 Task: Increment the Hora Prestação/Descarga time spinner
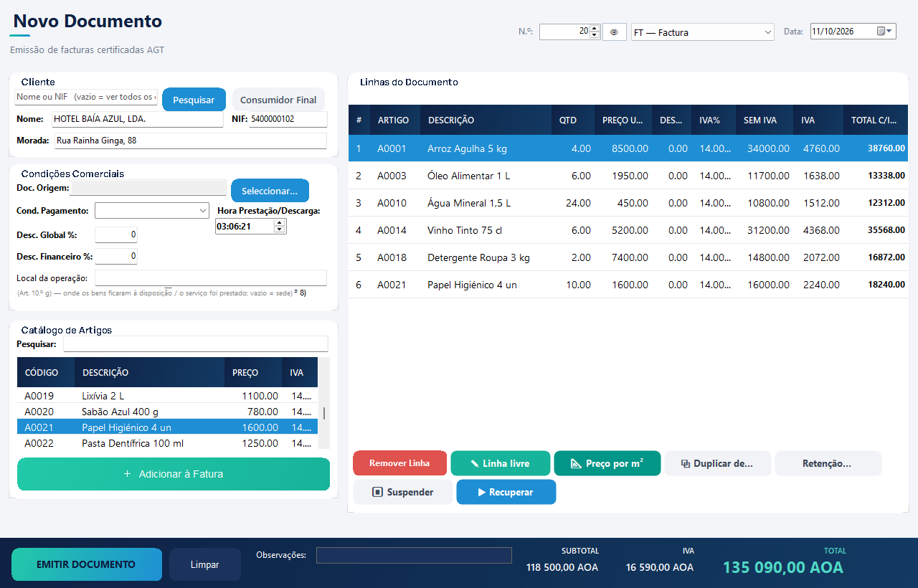279,223
